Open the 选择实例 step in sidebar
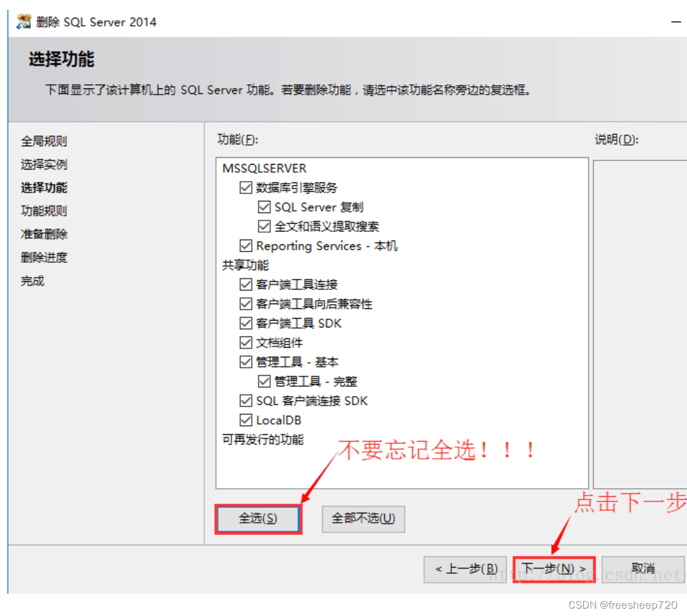This screenshot has width=687, height=616. click(x=44, y=165)
